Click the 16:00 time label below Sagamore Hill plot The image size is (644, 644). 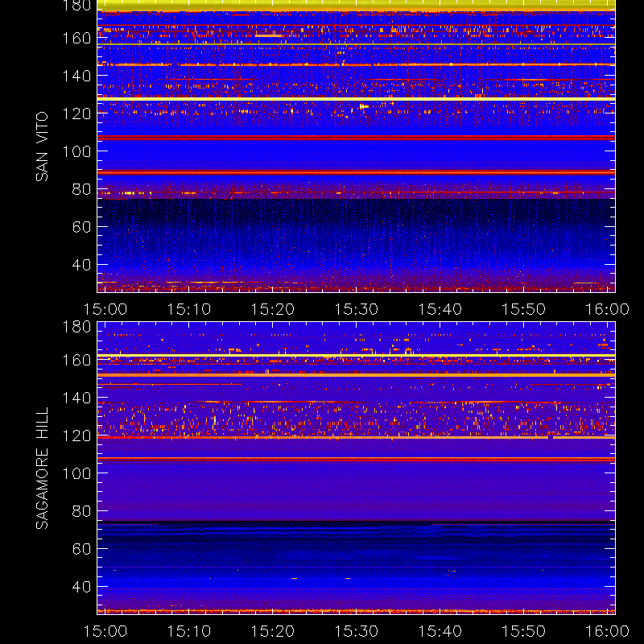click(x=607, y=631)
